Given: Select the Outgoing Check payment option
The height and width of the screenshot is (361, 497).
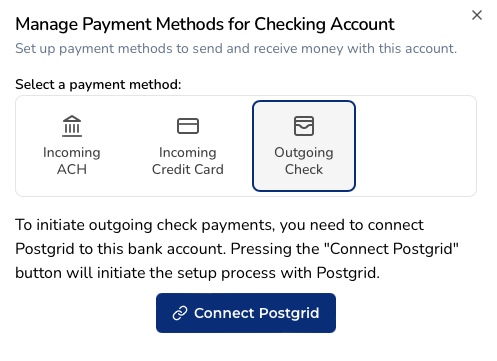Looking at the screenshot, I should 304,146.
